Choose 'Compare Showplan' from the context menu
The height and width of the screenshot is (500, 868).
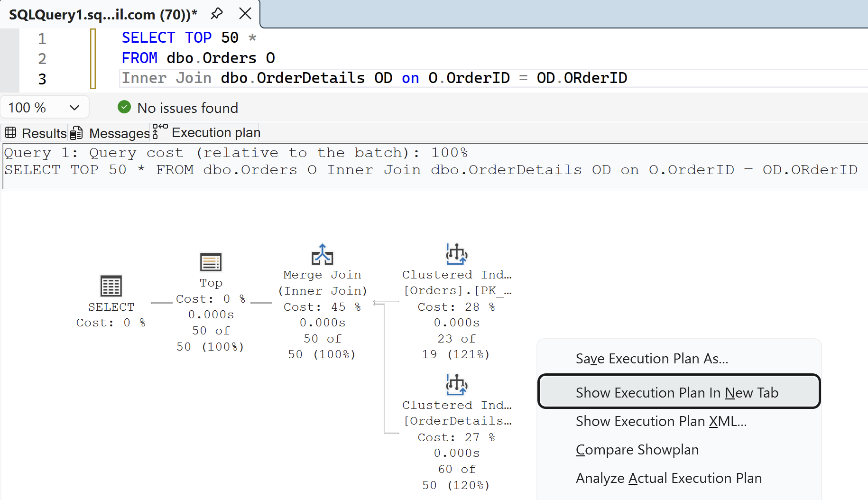point(637,449)
